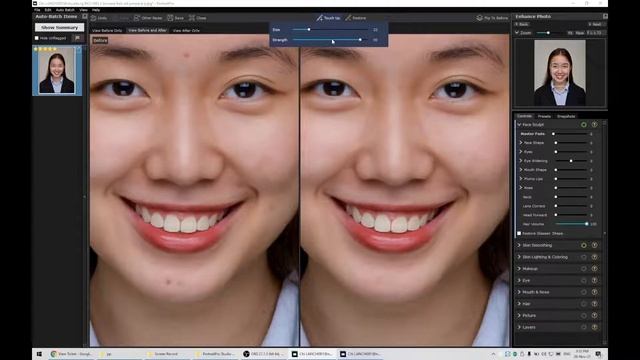Click the Skin Lighting & Coloring reset icon

point(594,257)
